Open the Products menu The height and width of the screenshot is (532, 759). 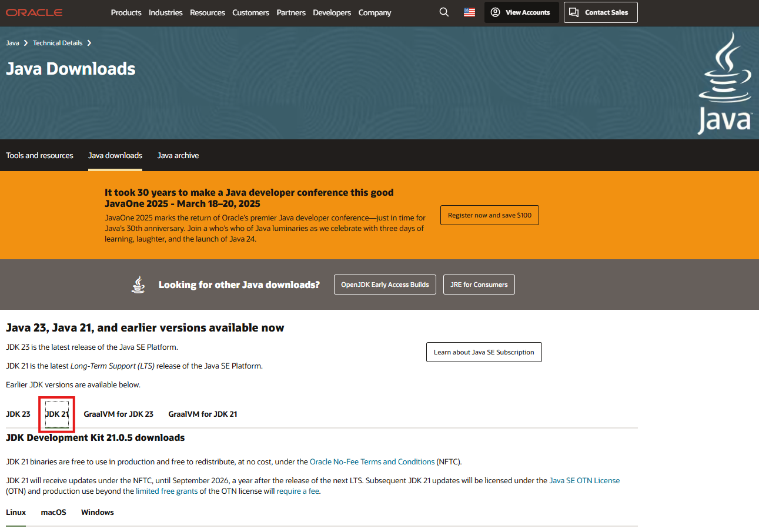click(126, 12)
